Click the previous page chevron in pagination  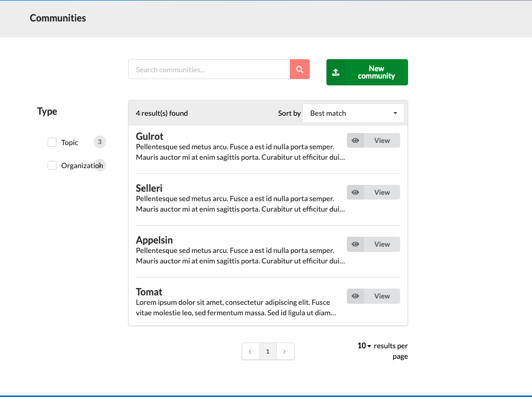[x=250, y=351]
